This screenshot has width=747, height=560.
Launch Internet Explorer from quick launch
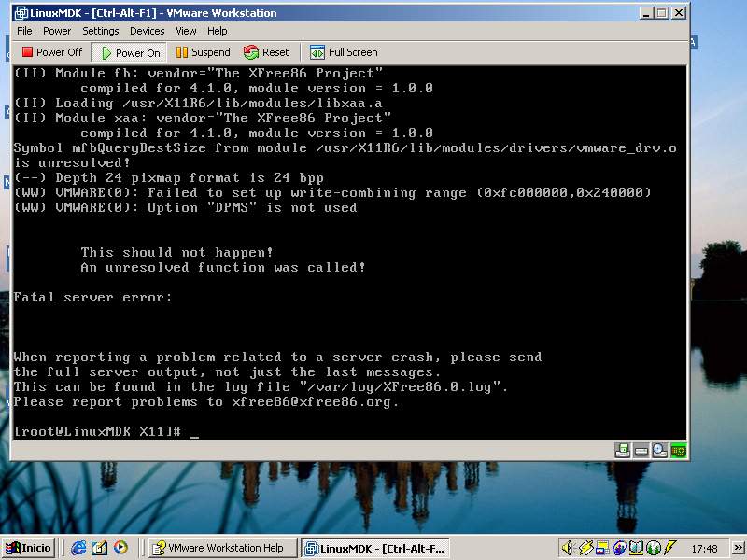pyautogui.click(x=78, y=548)
